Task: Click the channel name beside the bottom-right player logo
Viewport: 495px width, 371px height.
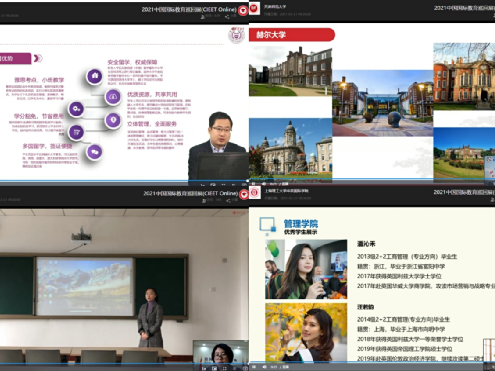Action: tap(287, 191)
